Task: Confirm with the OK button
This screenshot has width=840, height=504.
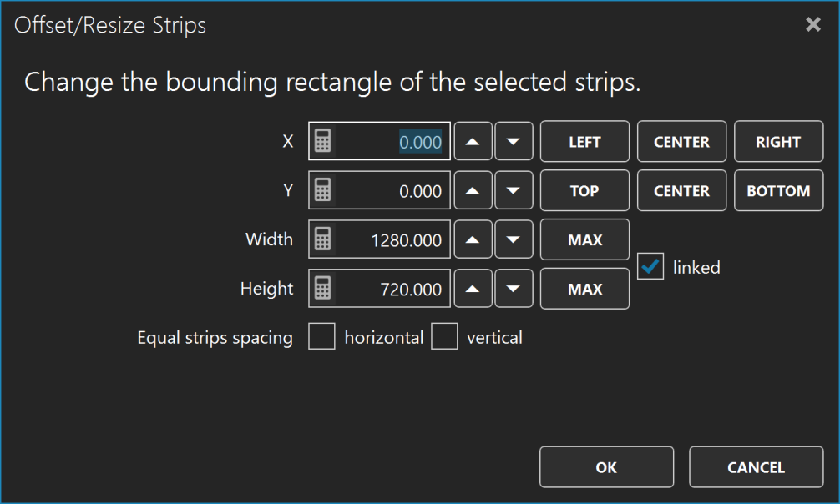Action: [x=606, y=467]
